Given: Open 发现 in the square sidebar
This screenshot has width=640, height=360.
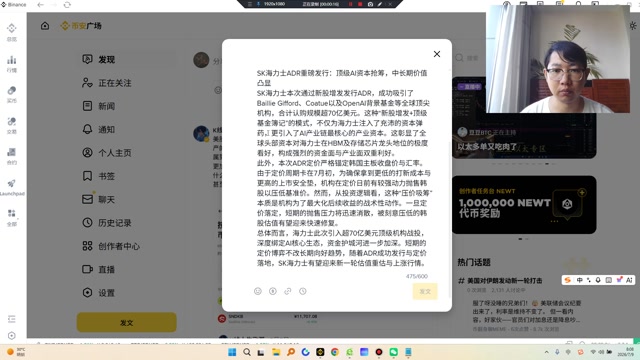Looking at the screenshot, I should tap(127, 60).
